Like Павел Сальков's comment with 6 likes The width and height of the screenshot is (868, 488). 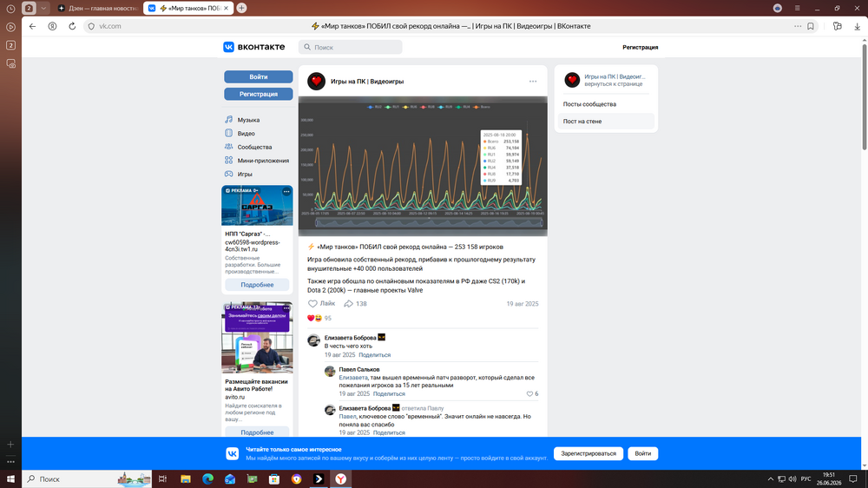533,394
